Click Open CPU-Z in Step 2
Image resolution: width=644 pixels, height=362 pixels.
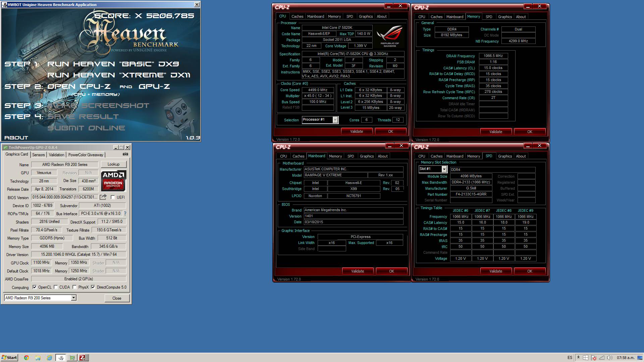tap(79, 86)
